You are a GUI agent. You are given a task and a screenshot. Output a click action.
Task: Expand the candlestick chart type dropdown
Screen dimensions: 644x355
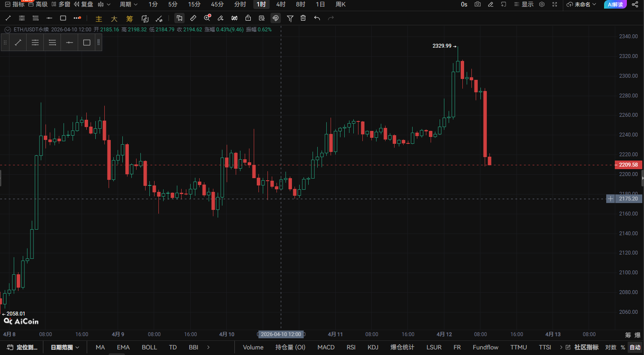104,4
